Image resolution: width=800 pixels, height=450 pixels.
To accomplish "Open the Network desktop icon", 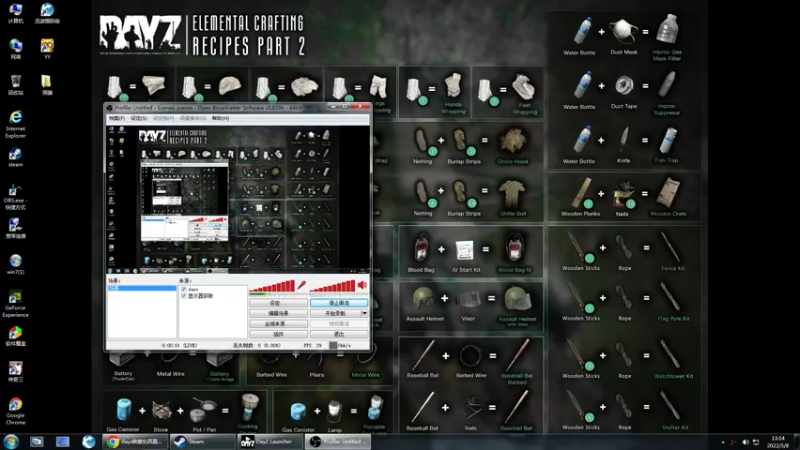I will pos(15,49).
